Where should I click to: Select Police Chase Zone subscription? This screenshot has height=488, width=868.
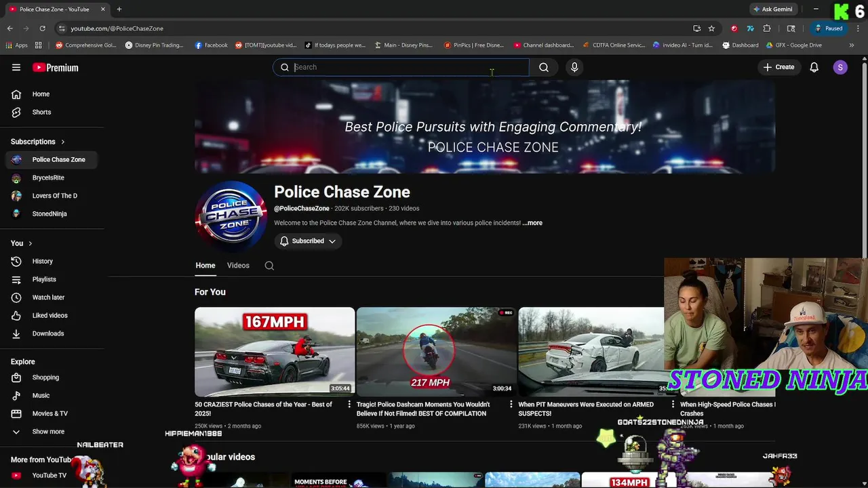coord(52,159)
